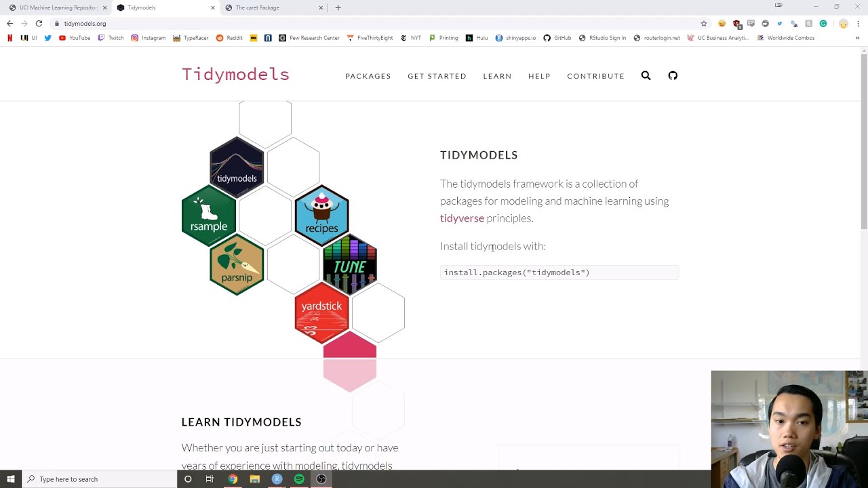
Task: Open Chrome from the taskbar
Action: [233, 479]
